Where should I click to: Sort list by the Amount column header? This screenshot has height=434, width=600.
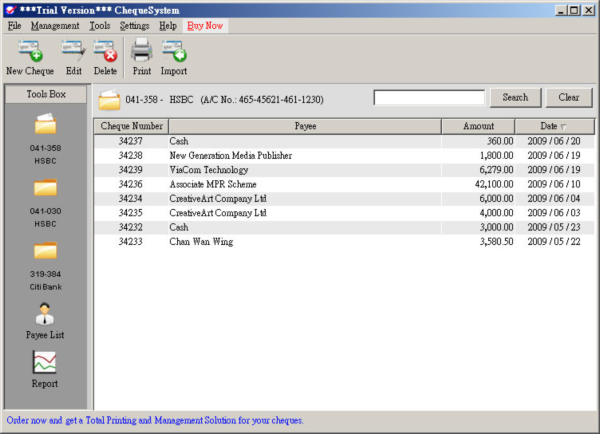click(478, 126)
